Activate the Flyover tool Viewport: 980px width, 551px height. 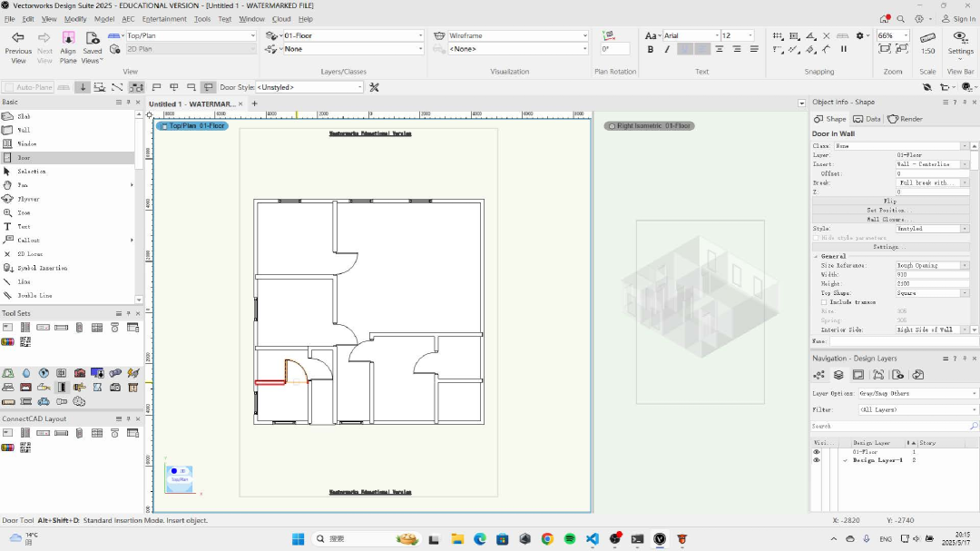[x=28, y=199]
